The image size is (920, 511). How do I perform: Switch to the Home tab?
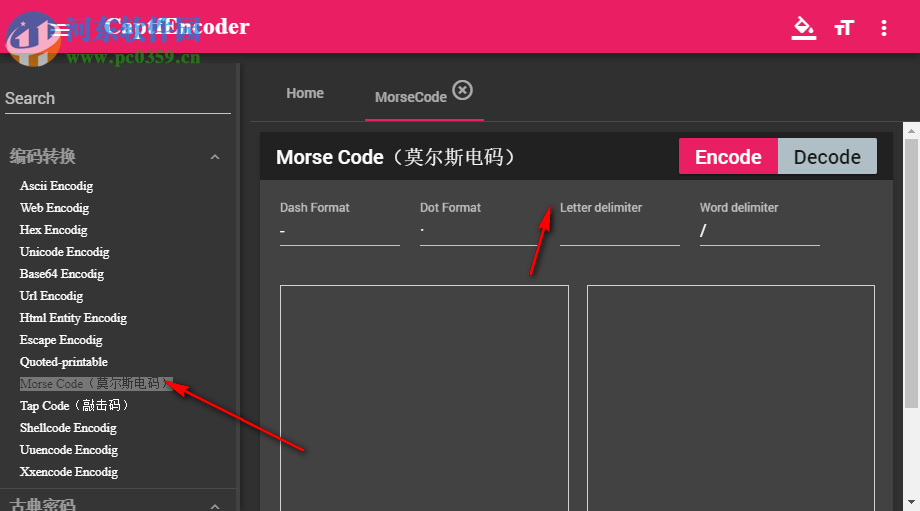pyautogui.click(x=305, y=93)
